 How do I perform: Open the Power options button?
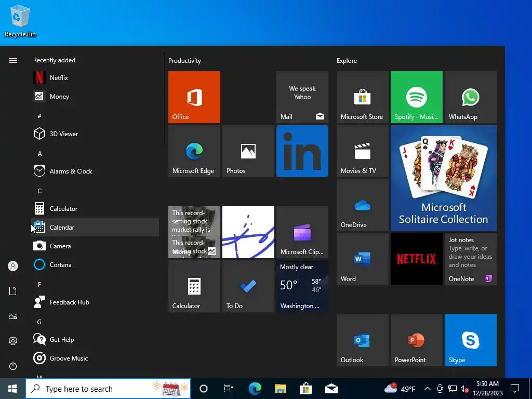coord(13,366)
